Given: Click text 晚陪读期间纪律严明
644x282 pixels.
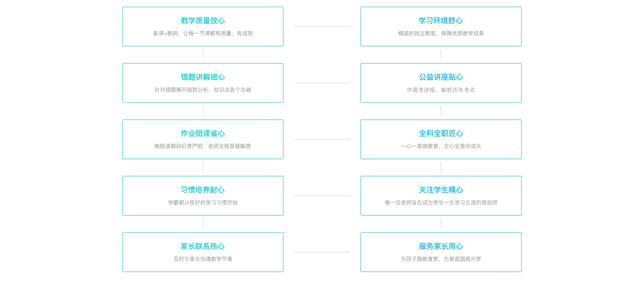Looking at the screenshot, I should click(x=178, y=146).
